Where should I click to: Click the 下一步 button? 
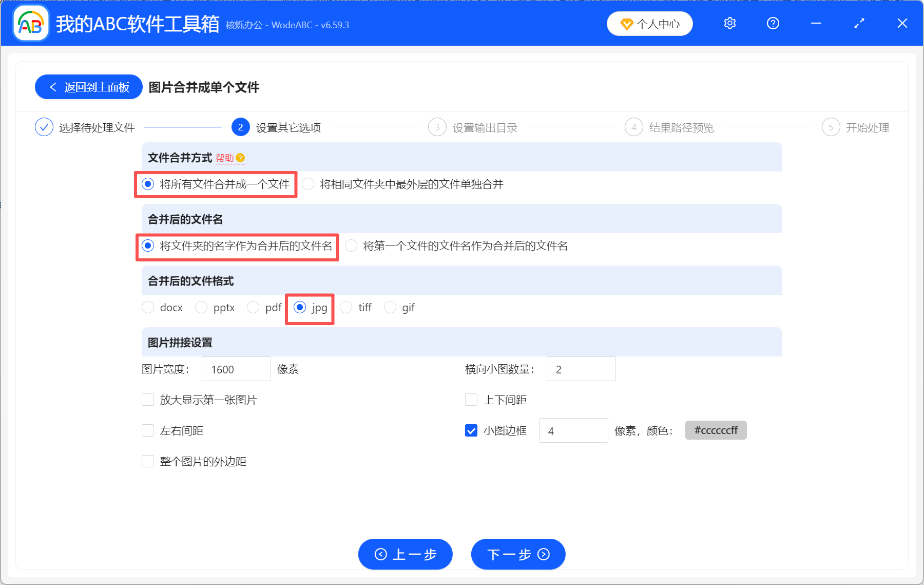click(x=517, y=554)
